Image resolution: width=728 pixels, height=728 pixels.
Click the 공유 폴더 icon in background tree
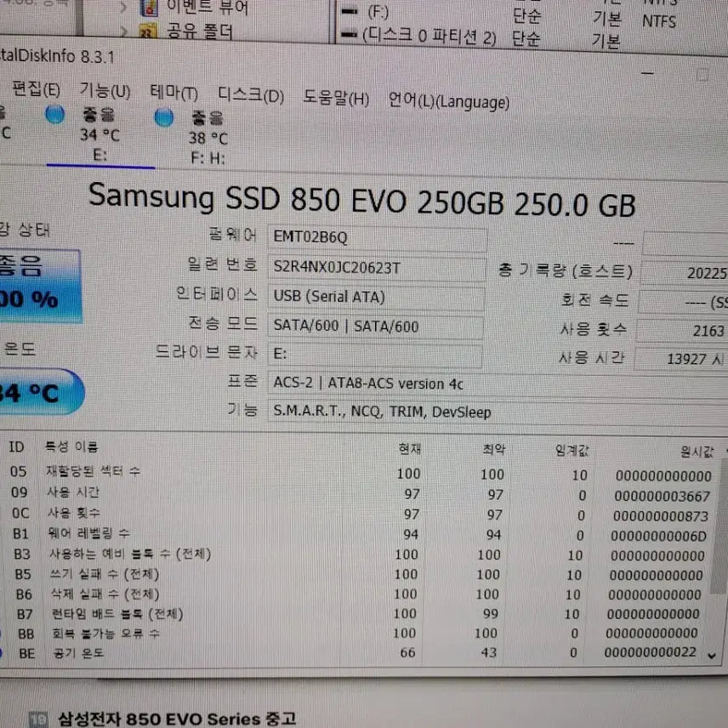click(147, 31)
